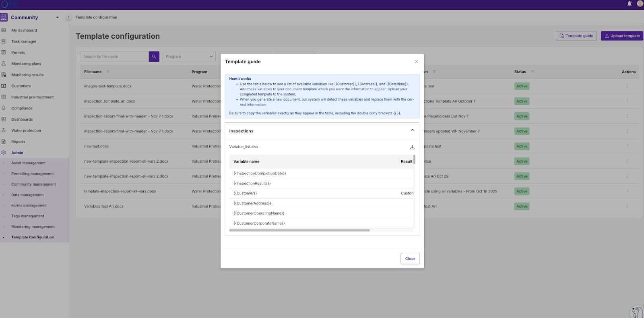Image resolution: width=644 pixels, height=318 pixels.
Task: Select Tags management in Admin submenu
Action: 28,216
